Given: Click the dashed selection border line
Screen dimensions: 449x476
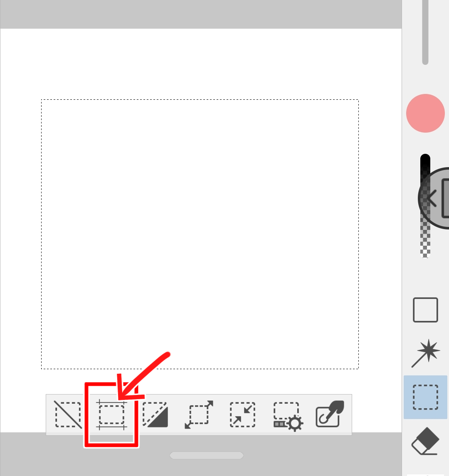Looking at the screenshot, I should (x=200, y=100).
